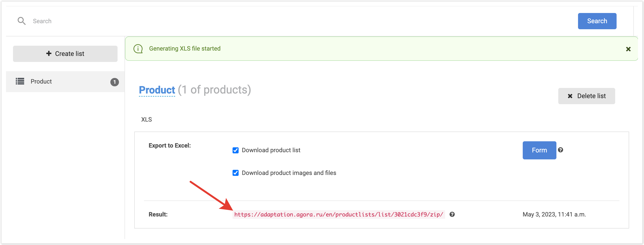Toggle Download product images and files checkbox
The width and height of the screenshot is (644, 245).
coord(236,173)
